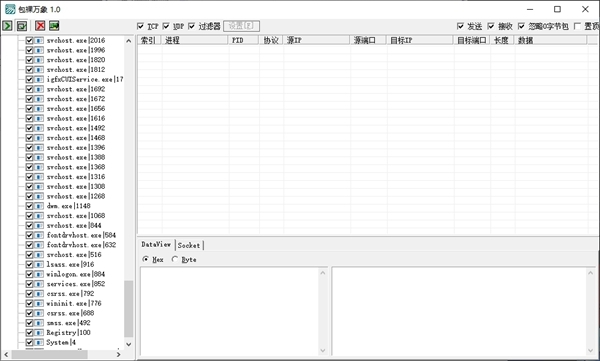The image size is (600, 361).
Task: Click the 目标端口 column header
Action: (x=472, y=40)
